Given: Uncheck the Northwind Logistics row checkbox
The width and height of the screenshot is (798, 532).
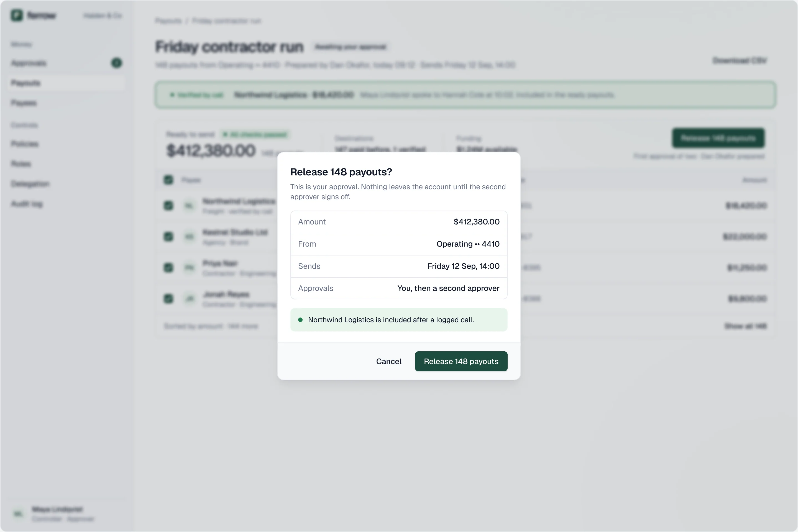Looking at the screenshot, I should [x=168, y=206].
